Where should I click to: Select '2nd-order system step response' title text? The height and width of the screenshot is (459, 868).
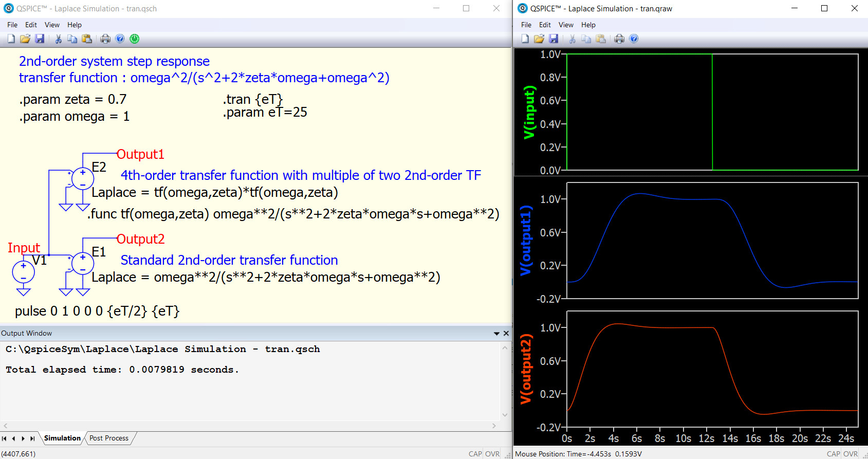[x=114, y=61]
